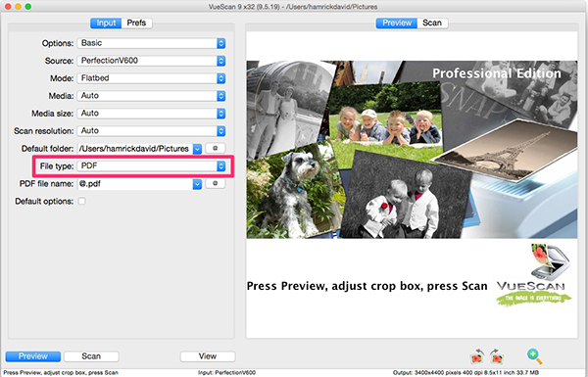The width and height of the screenshot is (588, 377).
Task: Click the yellow minimize window button
Action: pos(18,7)
